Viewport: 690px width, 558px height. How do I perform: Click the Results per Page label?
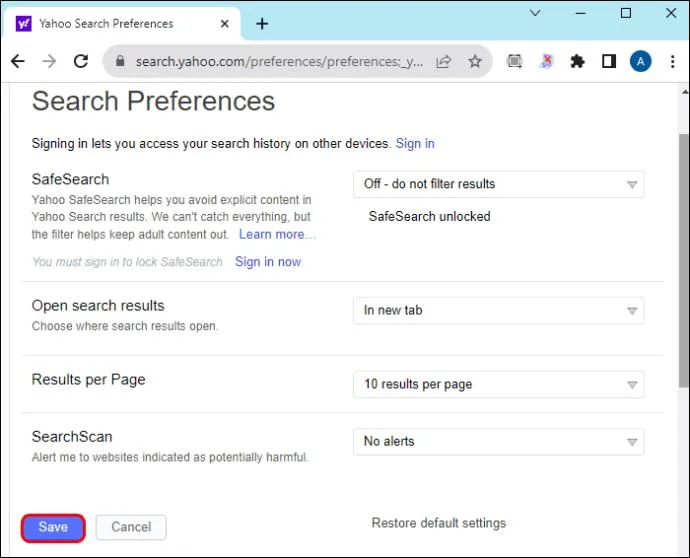coord(88,379)
